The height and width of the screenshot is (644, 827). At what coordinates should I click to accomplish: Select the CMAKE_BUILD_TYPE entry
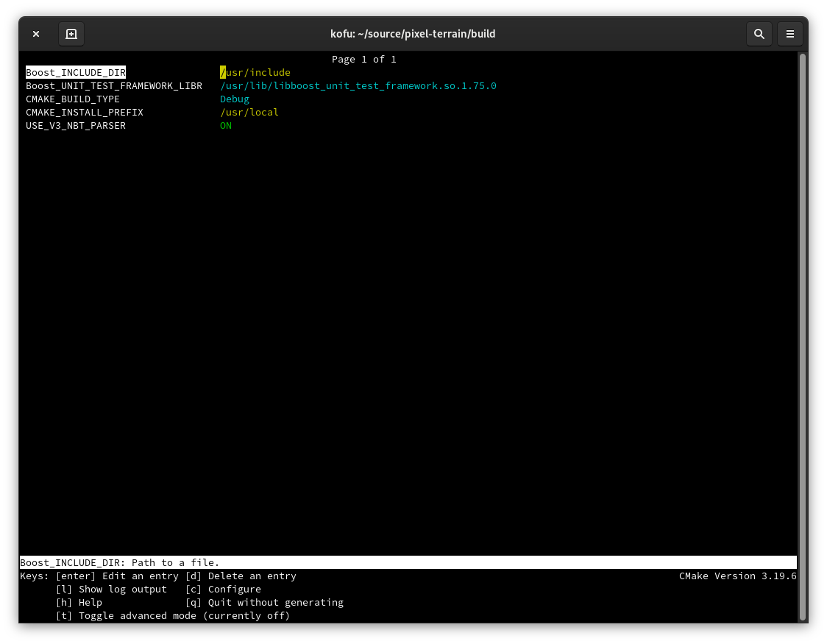click(x=73, y=99)
